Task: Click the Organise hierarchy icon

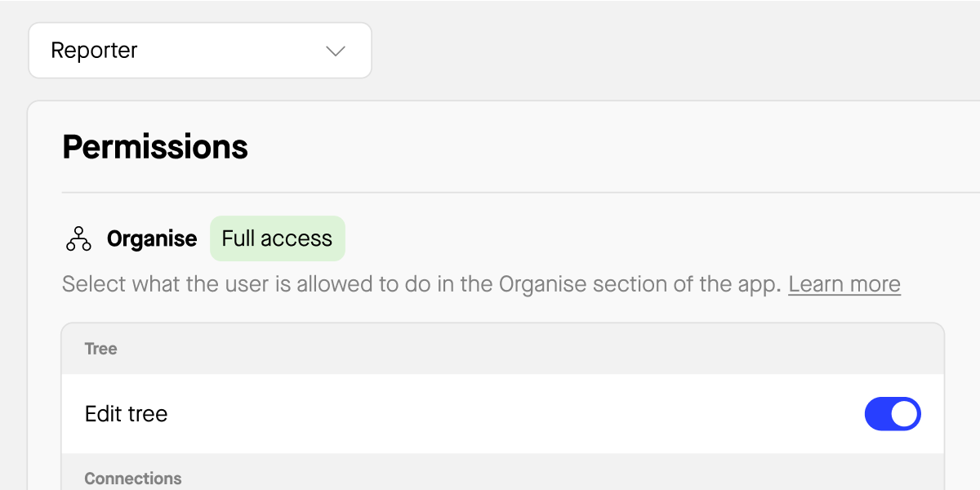Action: point(78,238)
